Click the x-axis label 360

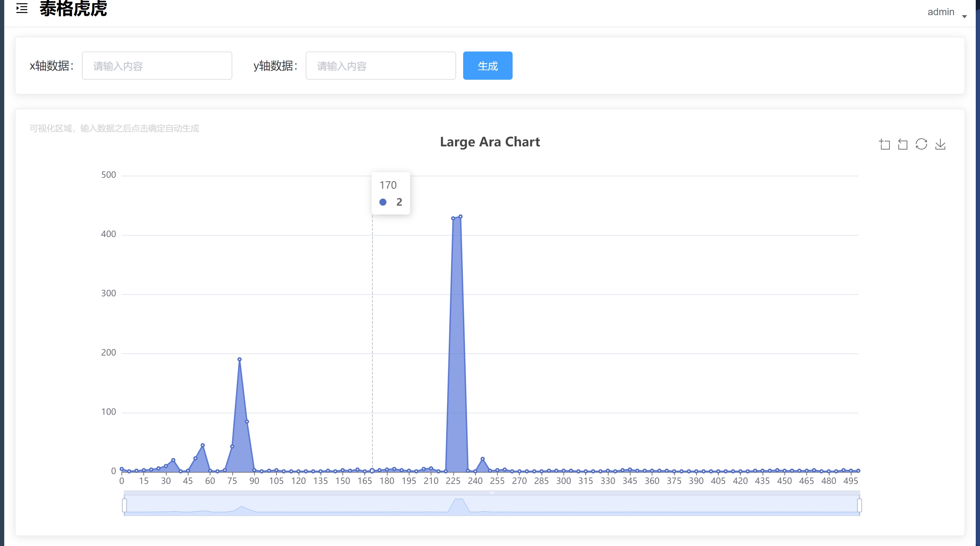coord(652,481)
